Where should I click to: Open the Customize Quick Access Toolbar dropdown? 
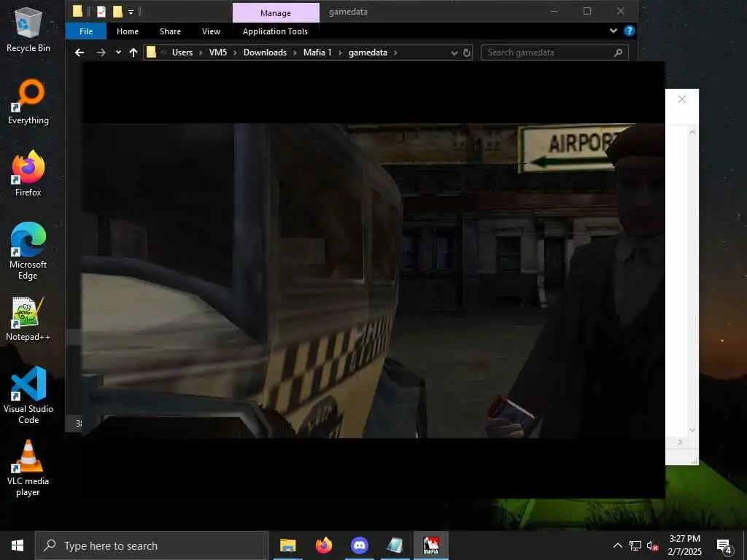131,12
